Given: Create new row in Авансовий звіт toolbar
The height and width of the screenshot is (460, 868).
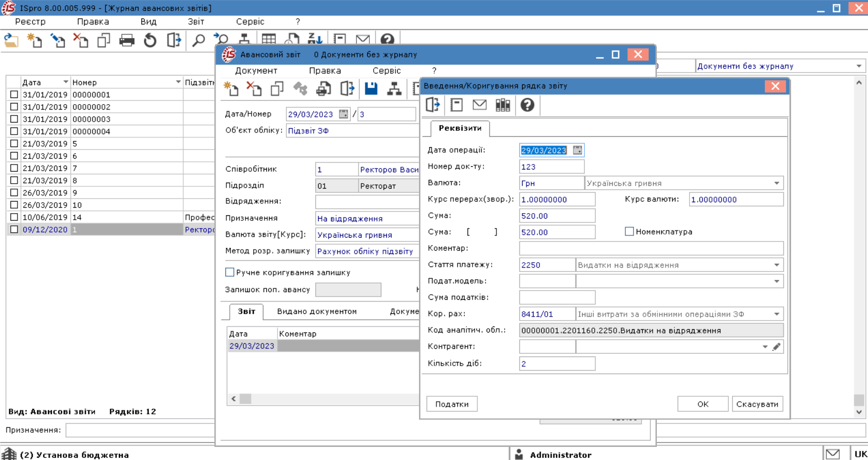Looking at the screenshot, I should (231, 88).
